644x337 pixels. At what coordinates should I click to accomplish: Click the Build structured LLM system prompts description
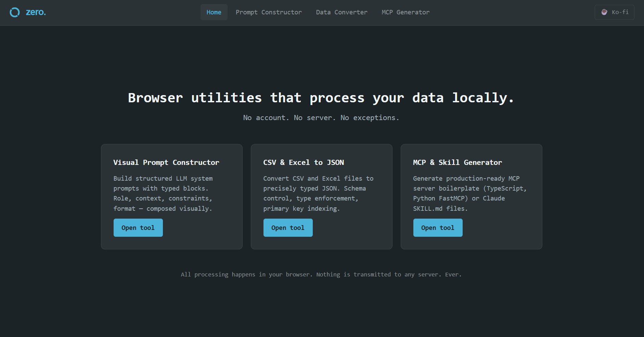[163, 193]
